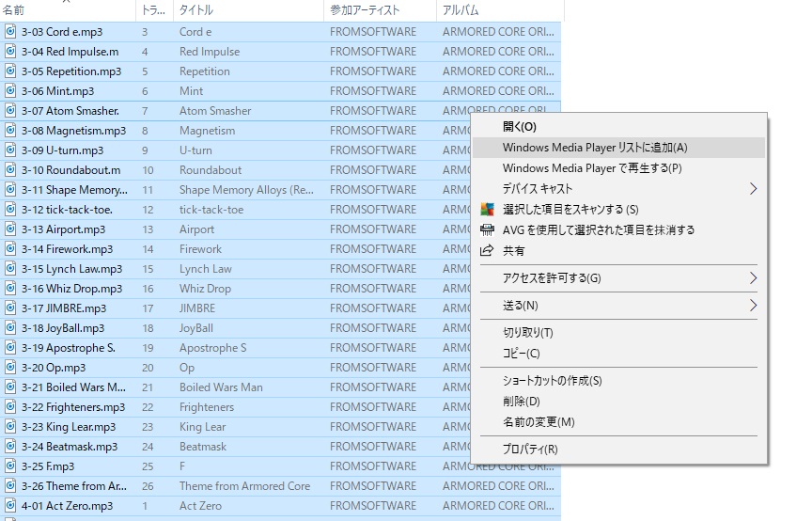Click the icon of 3-09 U-turn.mp3
812x521 pixels.
tap(9, 150)
